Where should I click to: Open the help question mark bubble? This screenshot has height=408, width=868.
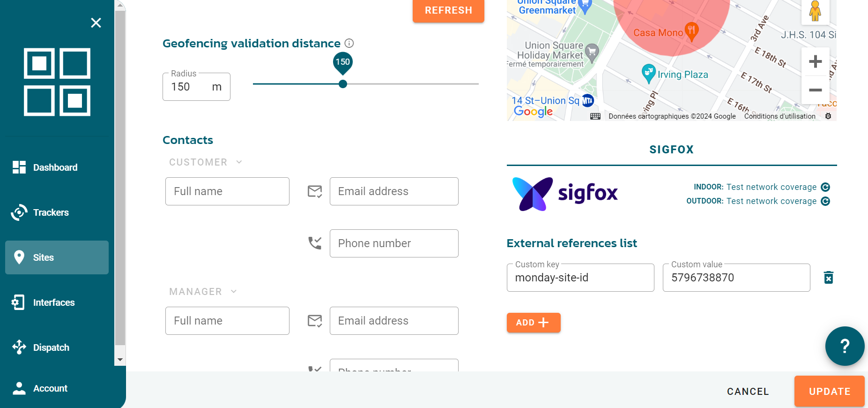[845, 346]
